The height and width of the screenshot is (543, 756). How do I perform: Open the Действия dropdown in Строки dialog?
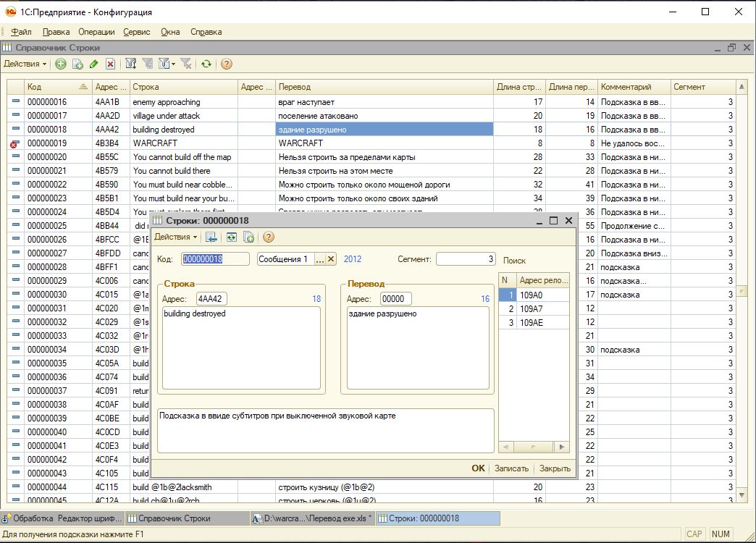175,237
